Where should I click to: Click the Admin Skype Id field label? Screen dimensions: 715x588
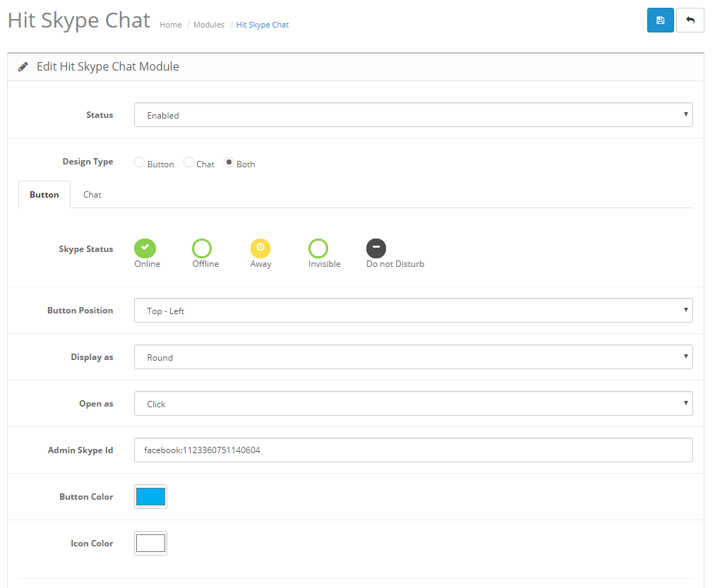80,450
